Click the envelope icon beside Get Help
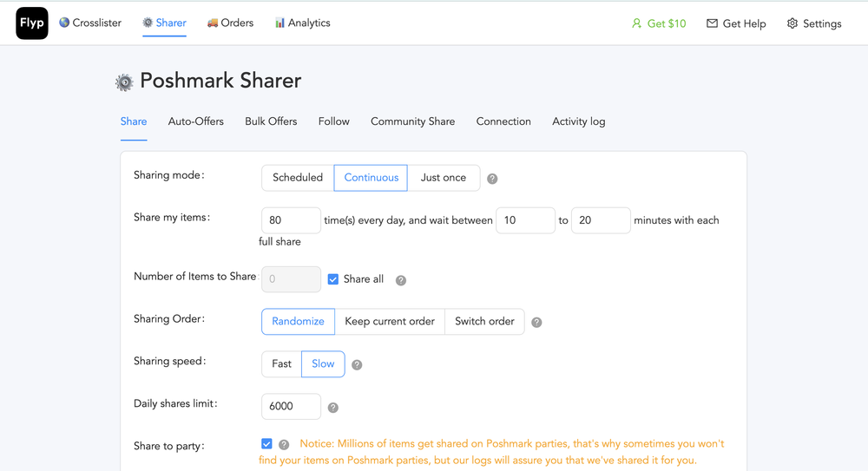This screenshot has width=868, height=471. (x=712, y=23)
